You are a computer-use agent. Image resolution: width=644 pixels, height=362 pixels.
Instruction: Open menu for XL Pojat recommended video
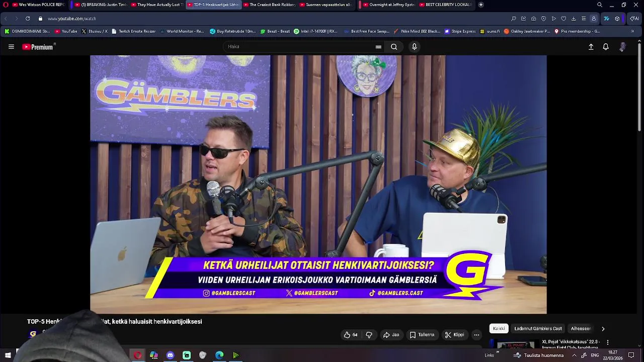607,342
